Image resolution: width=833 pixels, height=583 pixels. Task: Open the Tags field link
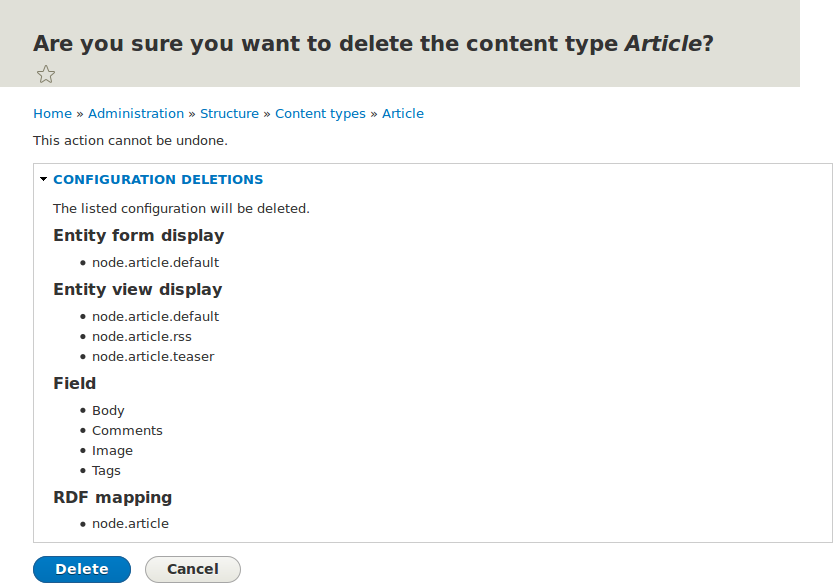(106, 470)
